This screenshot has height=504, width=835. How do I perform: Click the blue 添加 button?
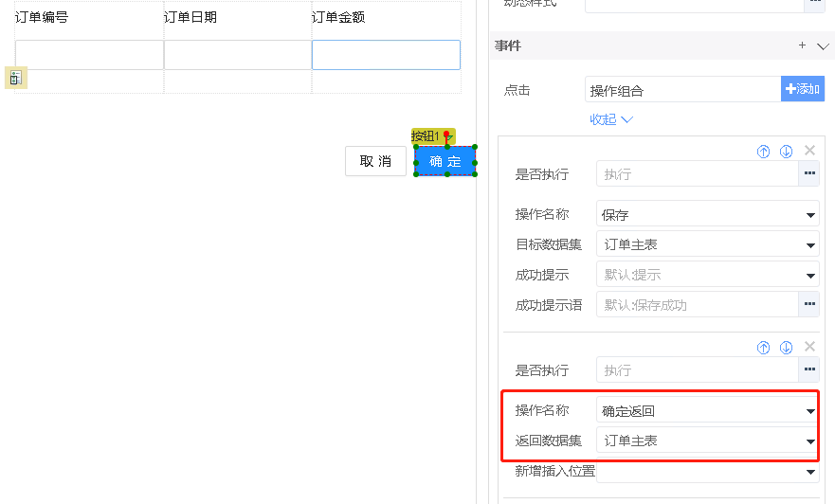802,89
